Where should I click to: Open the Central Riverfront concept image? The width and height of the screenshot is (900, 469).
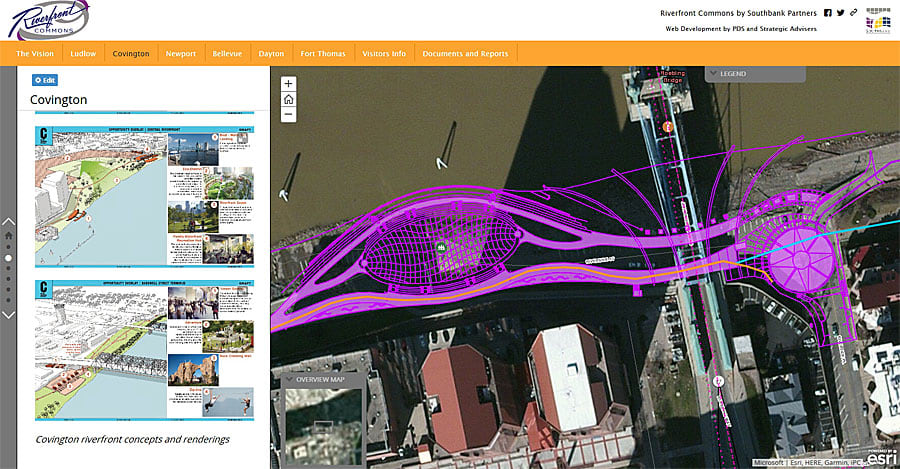[x=144, y=196]
